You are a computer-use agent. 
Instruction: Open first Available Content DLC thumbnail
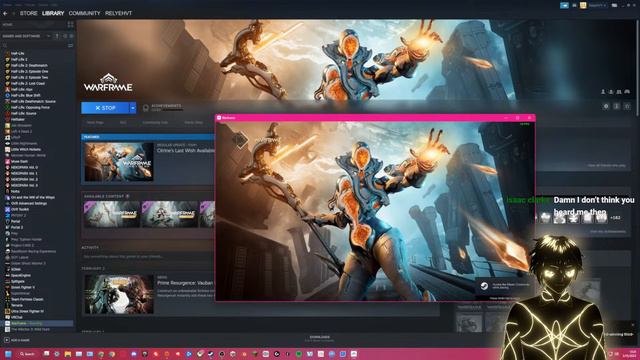[x=112, y=214]
